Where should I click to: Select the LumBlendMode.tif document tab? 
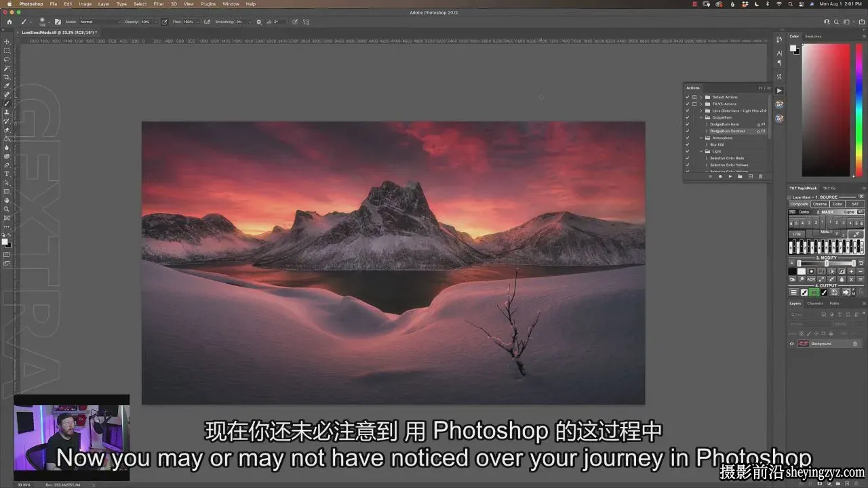point(59,32)
